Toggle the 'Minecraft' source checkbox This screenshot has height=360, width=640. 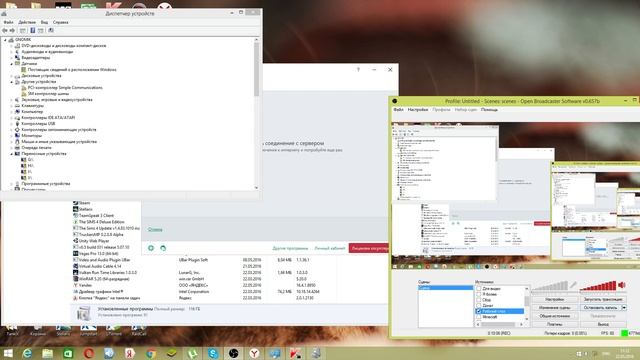pyautogui.click(x=479, y=317)
